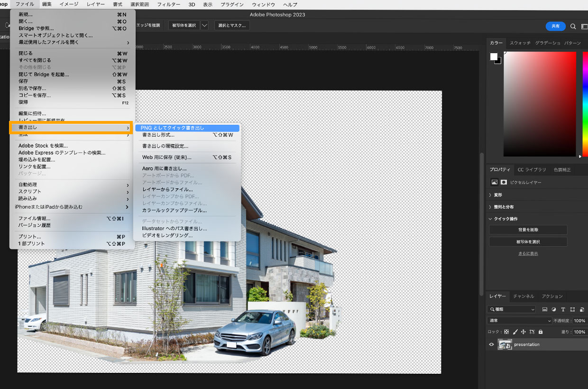Toggle lock position move icon

(x=524, y=332)
